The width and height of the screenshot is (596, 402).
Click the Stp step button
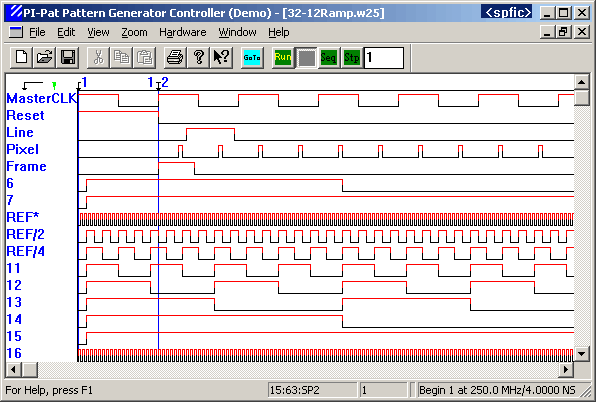click(x=352, y=58)
